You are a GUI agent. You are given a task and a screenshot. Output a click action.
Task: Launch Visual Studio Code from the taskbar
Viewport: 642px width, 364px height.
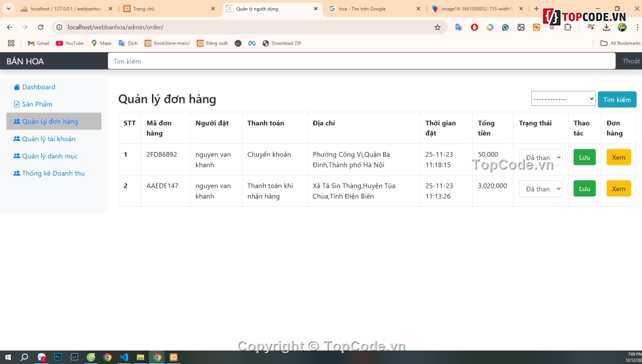pyautogui.click(x=124, y=357)
